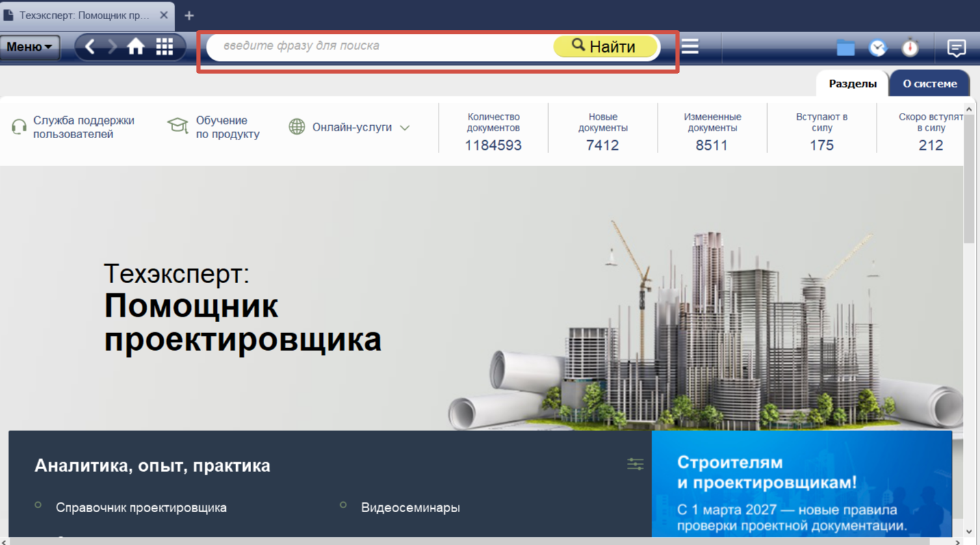Open the blue folder icon
The height and width of the screenshot is (545, 980).
point(846,48)
